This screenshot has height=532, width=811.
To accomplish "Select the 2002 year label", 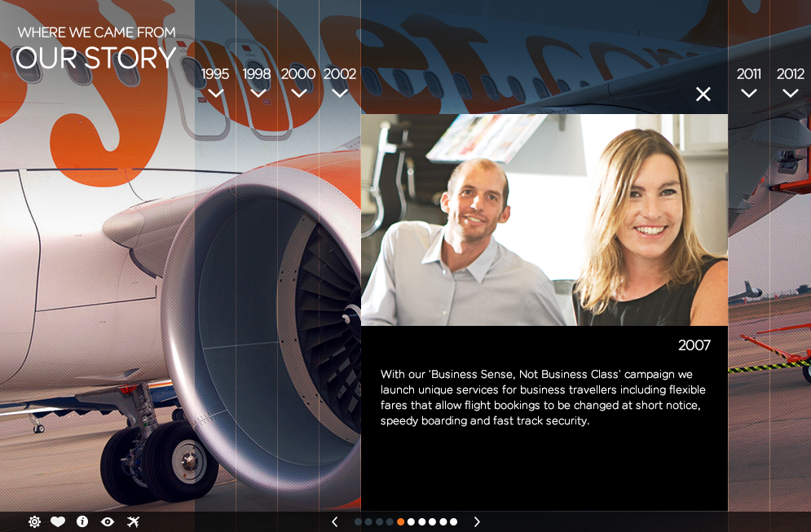I will 340,74.
